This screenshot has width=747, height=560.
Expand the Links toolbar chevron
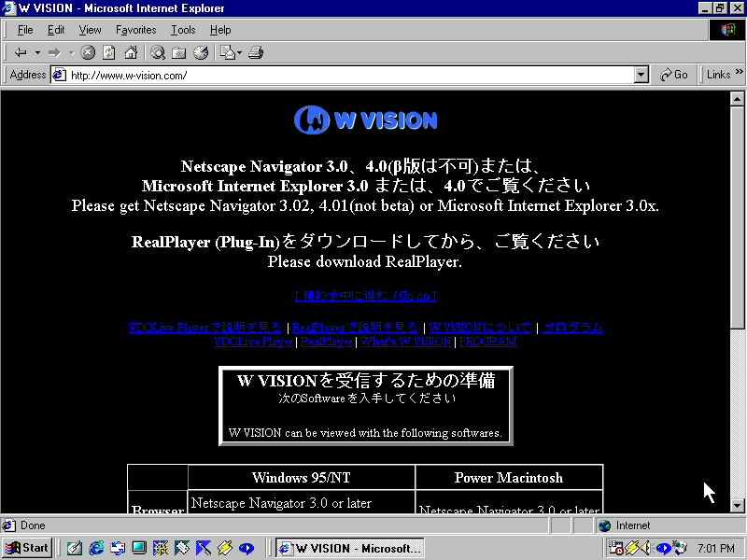(x=739, y=72)
